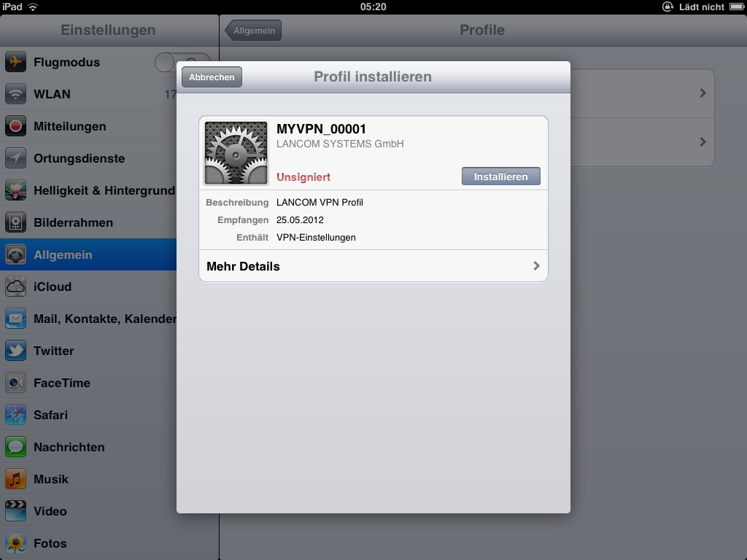
Task: Open second Profile row chevron
Action: click(x=703, y=141)
